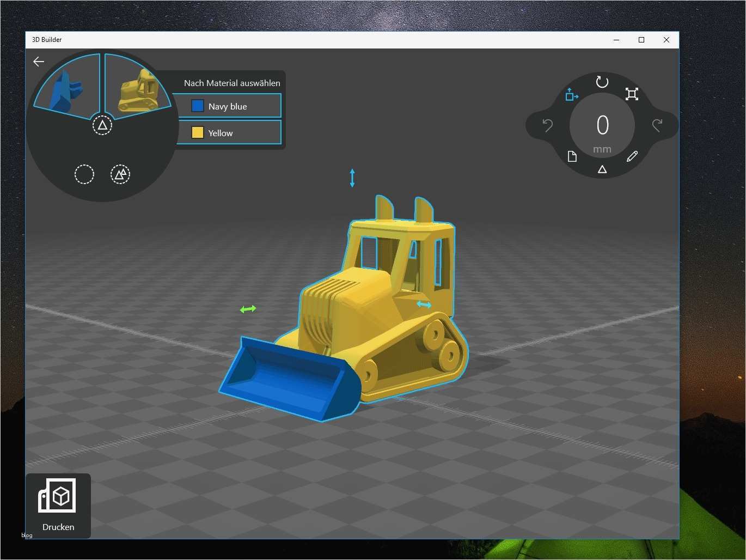Screen dimensions: 746x560
Task: Click the 0 mm value field
Action: (x=602, y=131)
